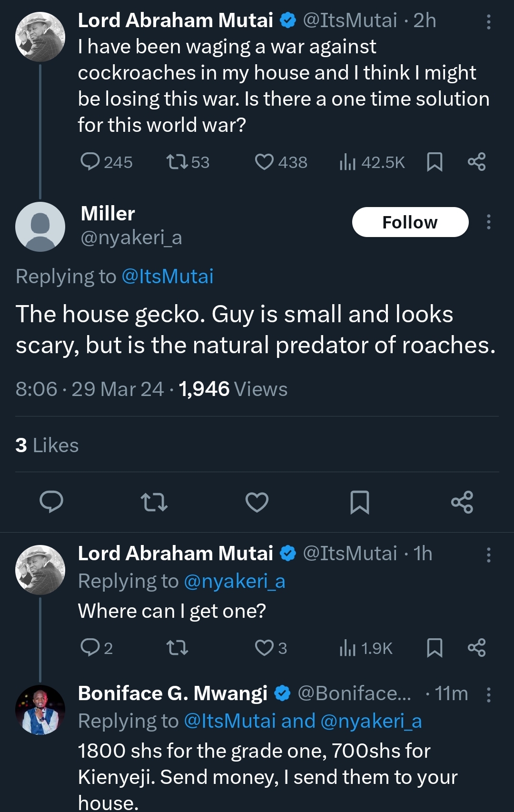Share Miller's house gecko tweet
This screenshot has width=514, height=812.
pos(462,502)
